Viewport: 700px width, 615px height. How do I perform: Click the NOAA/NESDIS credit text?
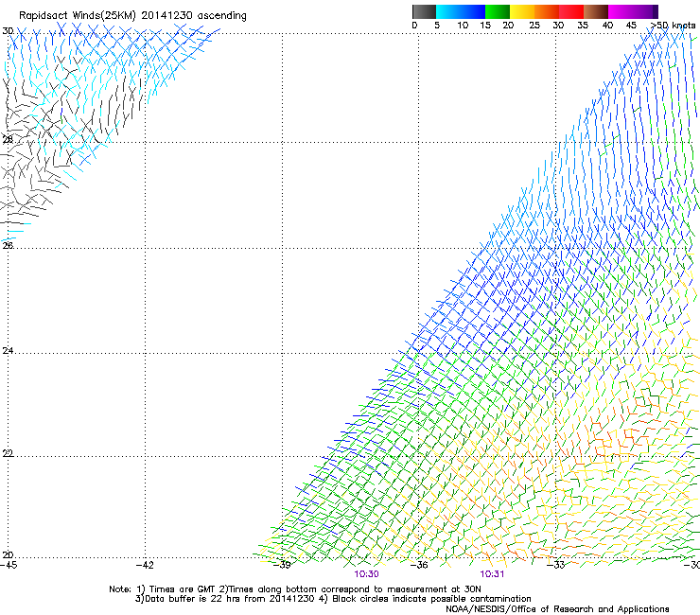tap(557, 609)
